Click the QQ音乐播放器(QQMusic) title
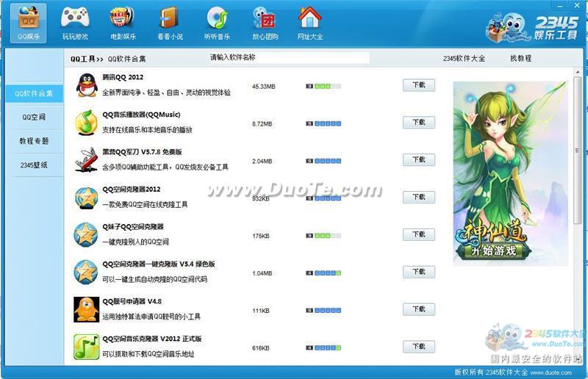Image resolution: width=588 pixels, height=379 pixels. 141,115
